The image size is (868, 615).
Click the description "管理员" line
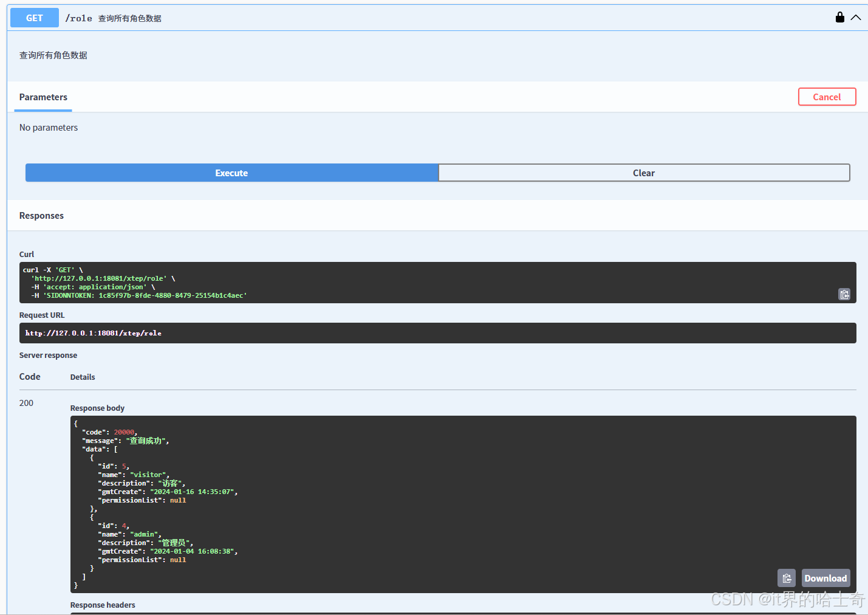(145, 543)
